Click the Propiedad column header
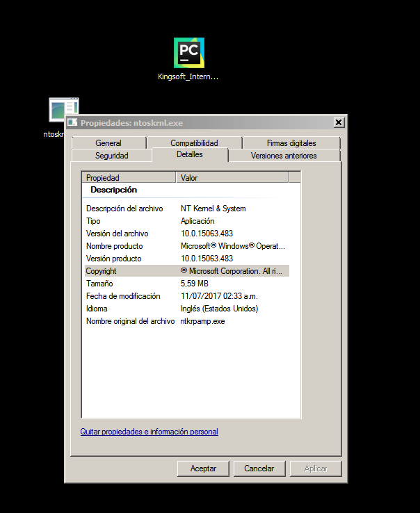Image resolution: width=420 pixels, height=513 pixels. pyautogui.click(x=129, y=178)
